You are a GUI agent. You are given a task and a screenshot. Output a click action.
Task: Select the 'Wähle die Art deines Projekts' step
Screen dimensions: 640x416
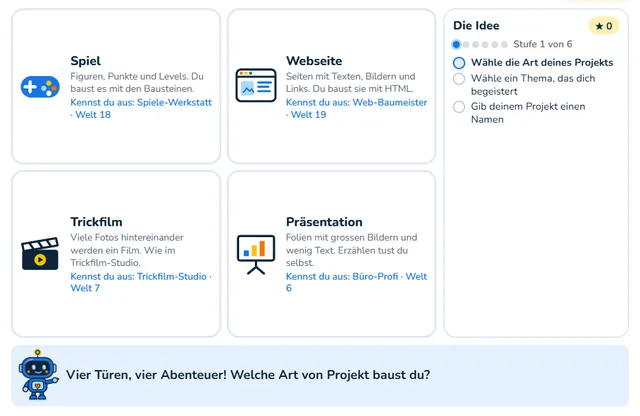534,62
